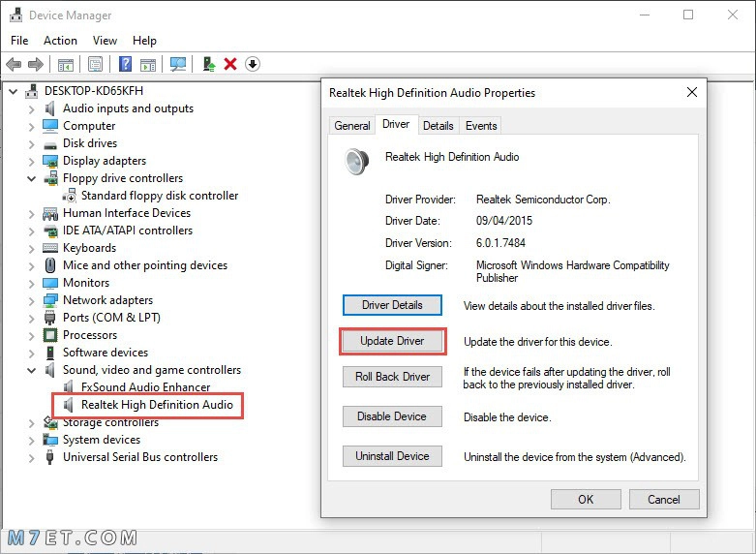Click the Network adapters icon

pyautogui.click(x=50, y=300)
